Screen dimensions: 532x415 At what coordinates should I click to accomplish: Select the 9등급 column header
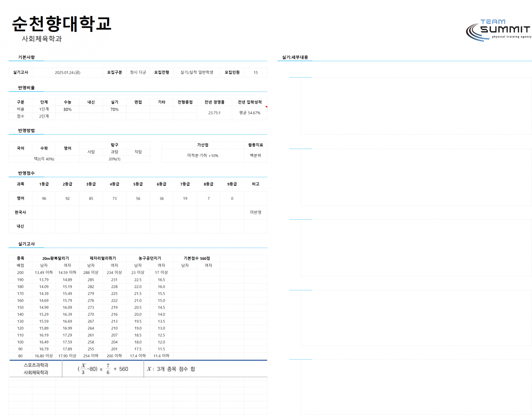pos(232,184)
